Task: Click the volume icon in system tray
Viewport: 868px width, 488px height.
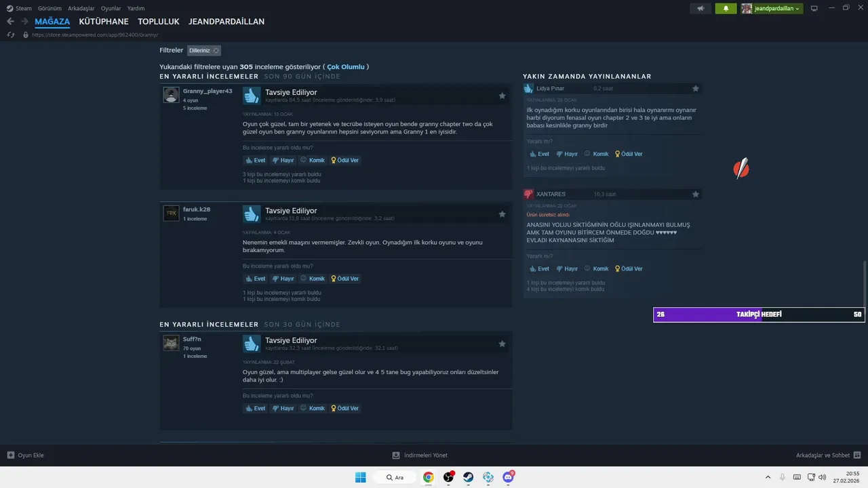Action: [x=823, y=477]
